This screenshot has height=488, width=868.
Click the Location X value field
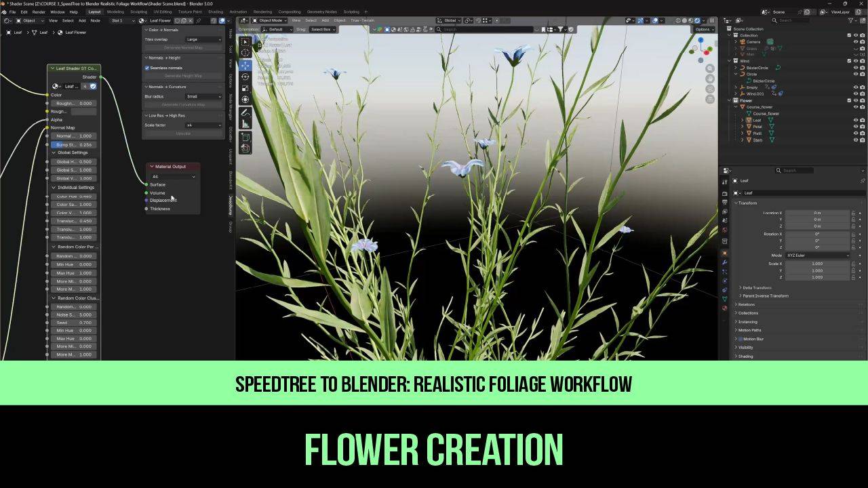tap(818, 213)
